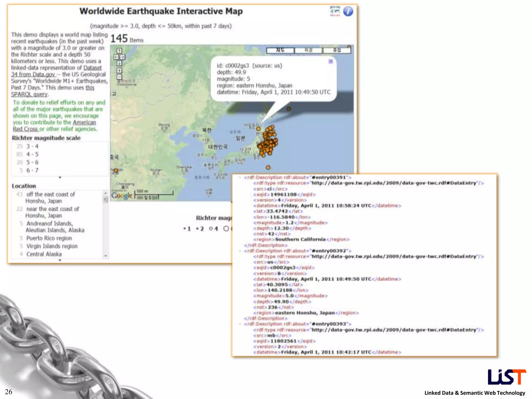This screenshot has height=399, width=532.
Task: Close the earthquake info bubble
Action: coord(330,61)
